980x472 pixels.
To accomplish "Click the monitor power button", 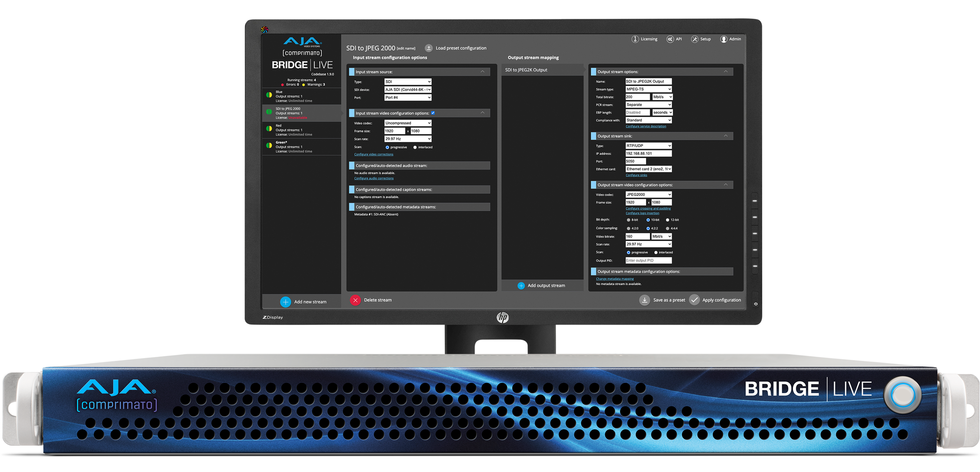I will click(x=755, y=304).
